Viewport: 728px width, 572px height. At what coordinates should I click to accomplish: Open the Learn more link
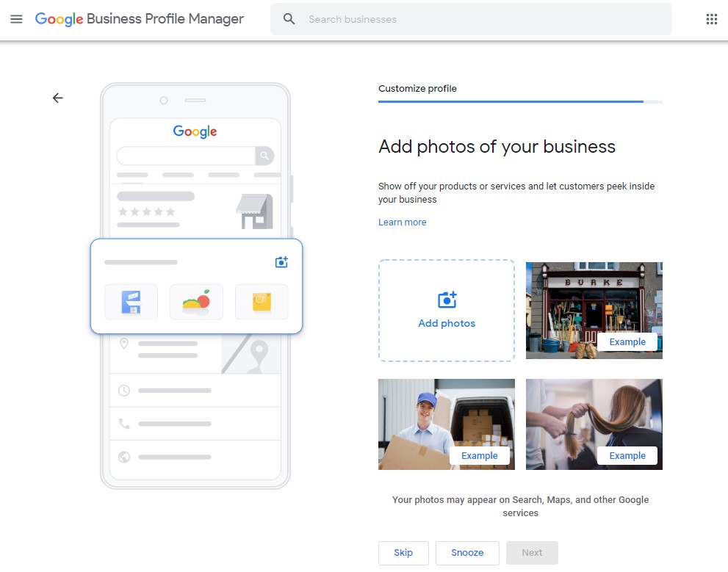(402, 222)
